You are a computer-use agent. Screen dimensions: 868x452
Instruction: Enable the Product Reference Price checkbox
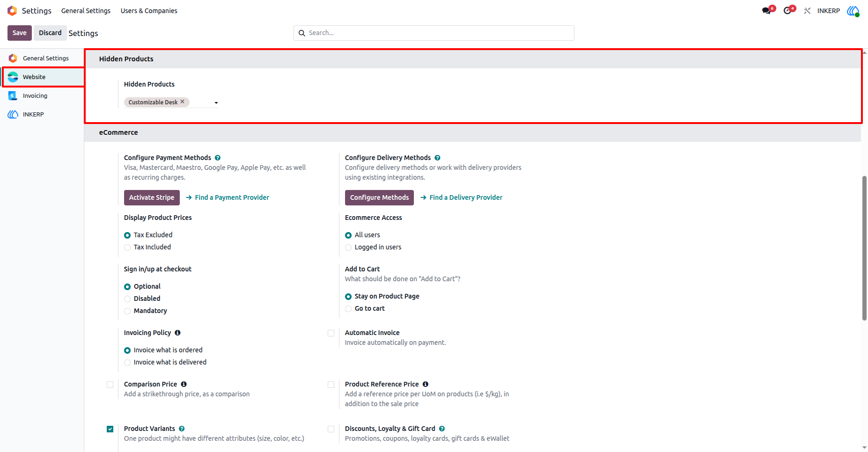pos(331,385)
